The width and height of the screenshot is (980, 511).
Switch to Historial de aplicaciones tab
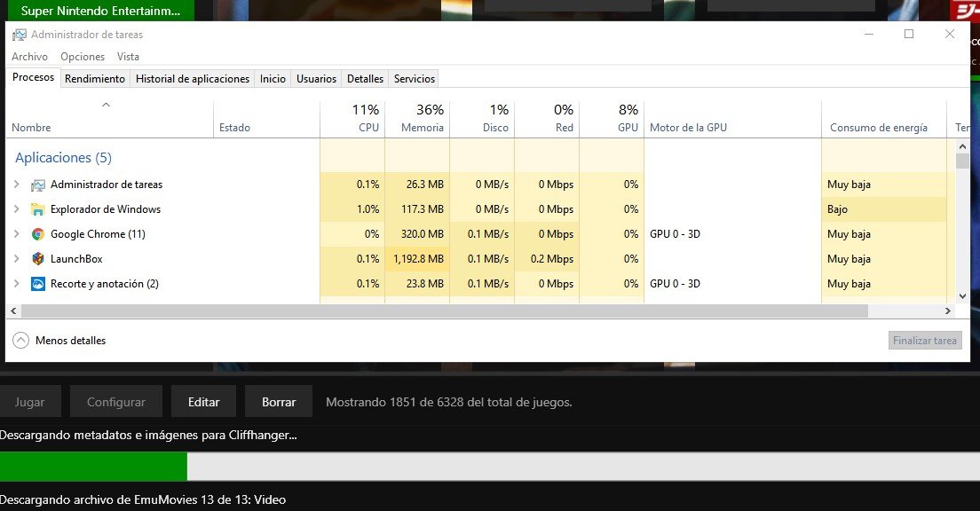point(193,79)
